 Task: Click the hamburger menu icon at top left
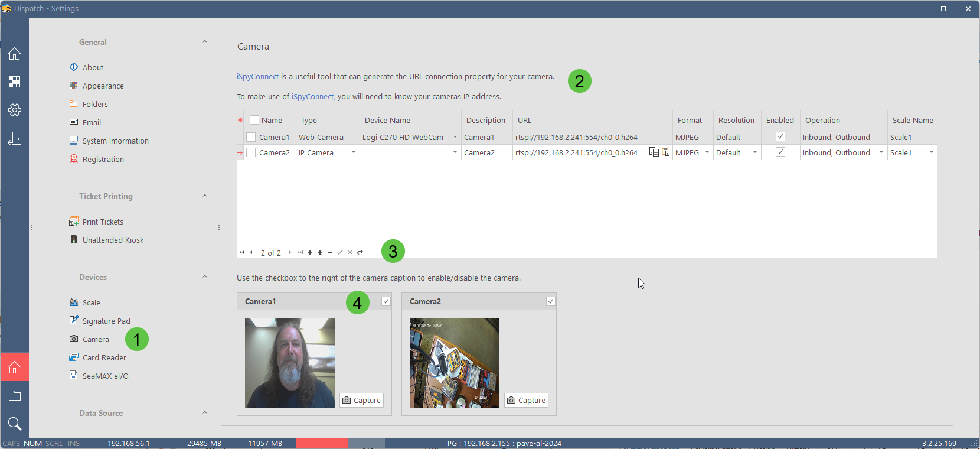[15, 28]
